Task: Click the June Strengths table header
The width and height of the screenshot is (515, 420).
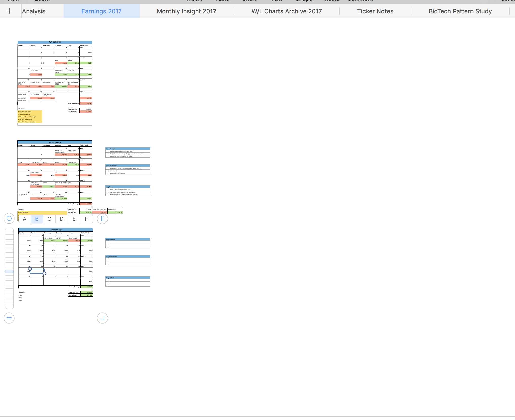Action: tap(128, 149)
